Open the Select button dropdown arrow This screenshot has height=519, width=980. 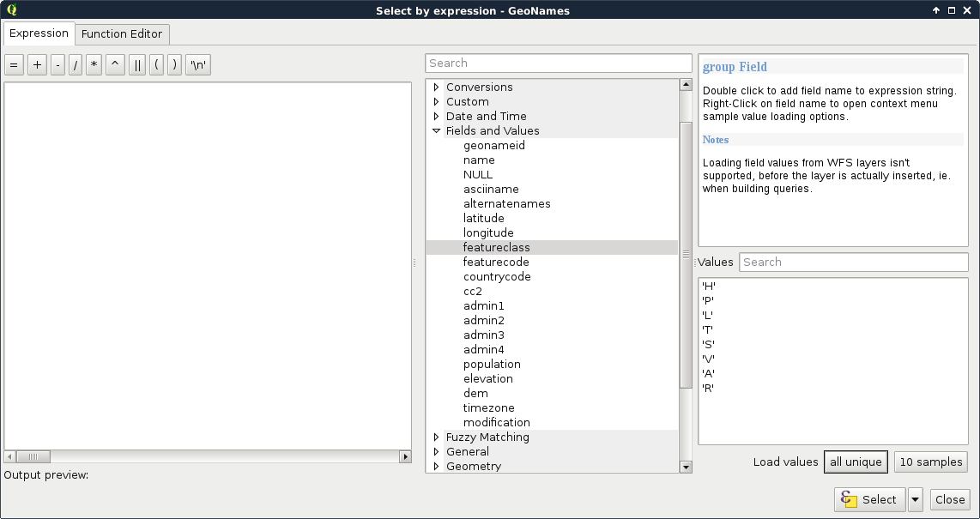pyautogui.click(x=916, y=499)
